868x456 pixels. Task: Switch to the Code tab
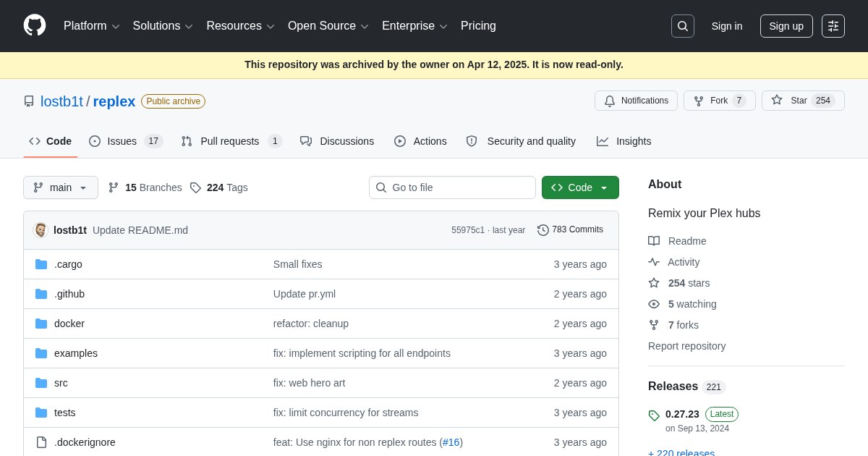(51, 141)
